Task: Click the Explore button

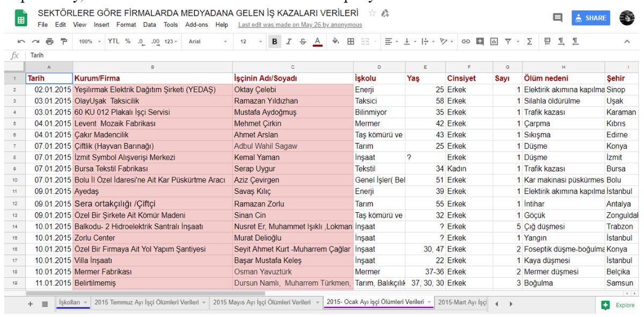Action: click(618, 305)
